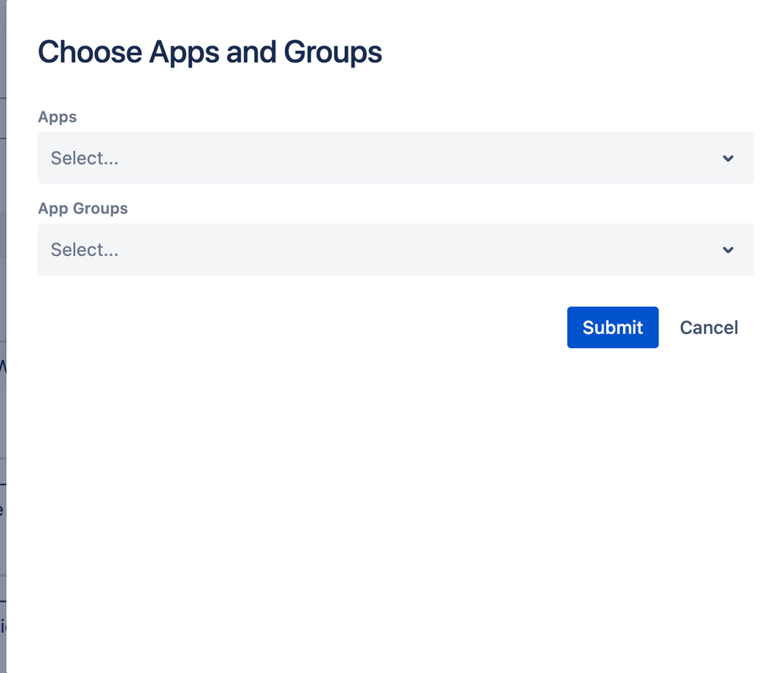784x673 pixels.
Task: Expand the App Groups dropdown chevron
Action: [x=728, y=251]
